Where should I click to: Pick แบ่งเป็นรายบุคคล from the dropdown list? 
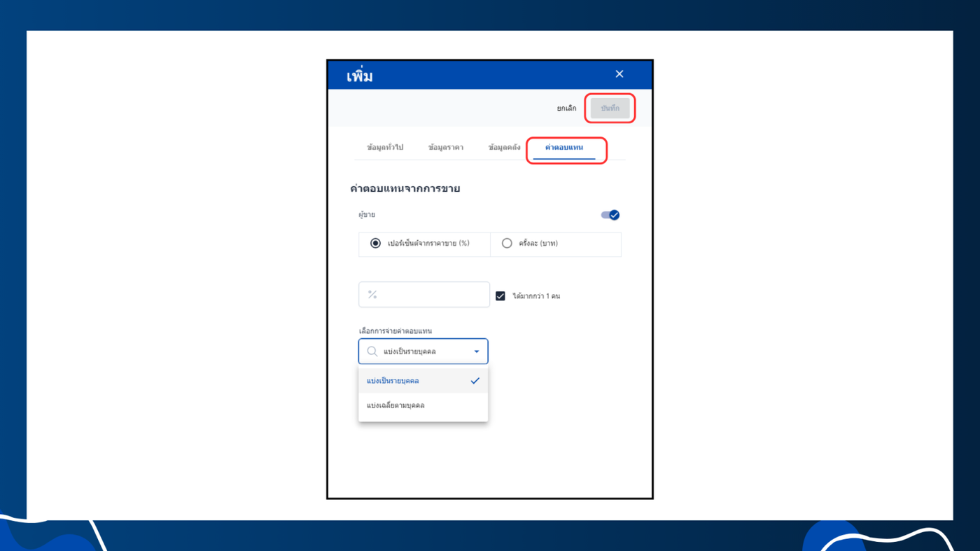(423, 381)
